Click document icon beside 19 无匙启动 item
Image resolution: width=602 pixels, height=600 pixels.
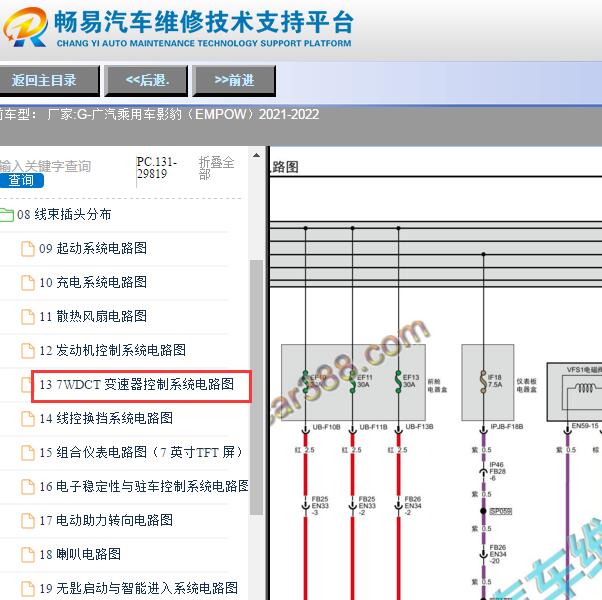28,588
